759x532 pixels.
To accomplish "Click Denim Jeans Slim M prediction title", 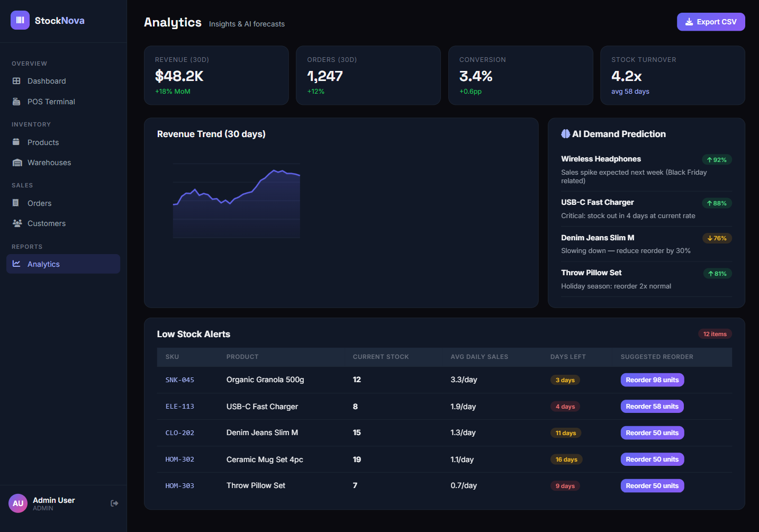I will point(598,238).
